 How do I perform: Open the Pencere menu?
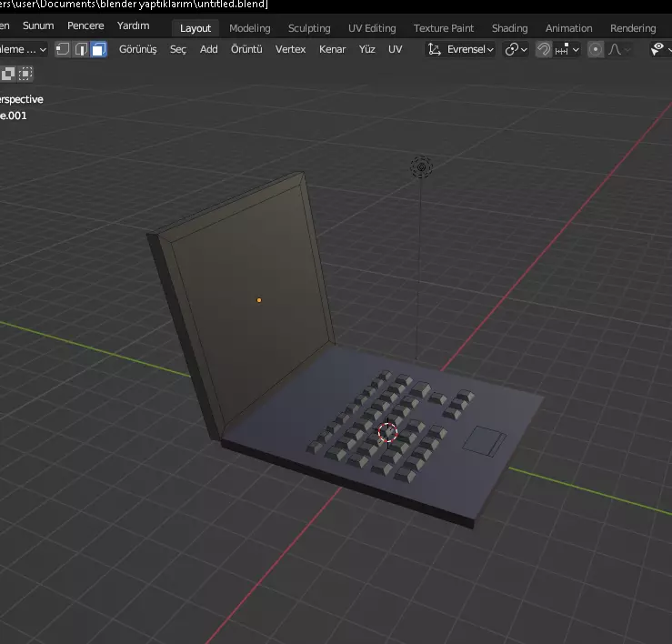click(85, 25)
